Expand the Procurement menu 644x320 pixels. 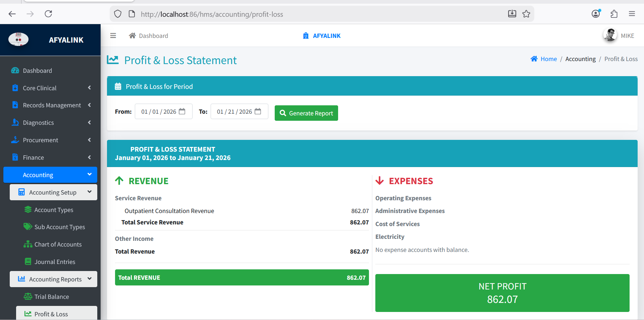[x=50, y=140]
